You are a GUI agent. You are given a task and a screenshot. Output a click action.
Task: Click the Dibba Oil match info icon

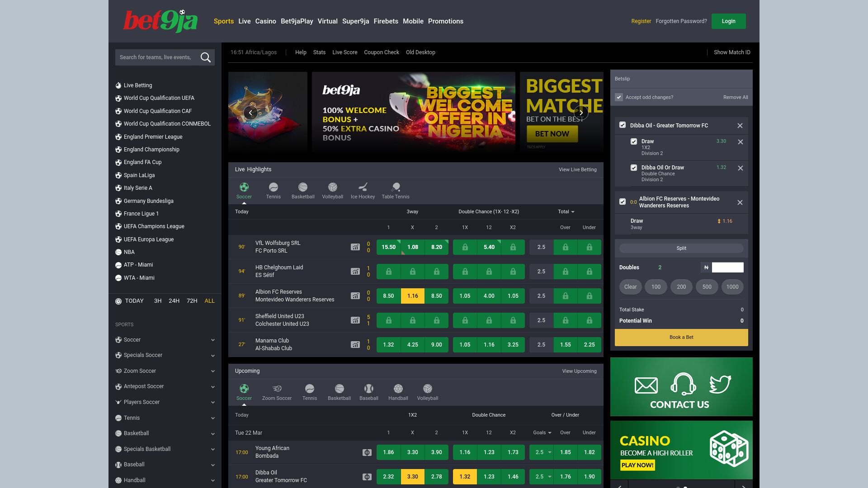click(x=367, y=477)
